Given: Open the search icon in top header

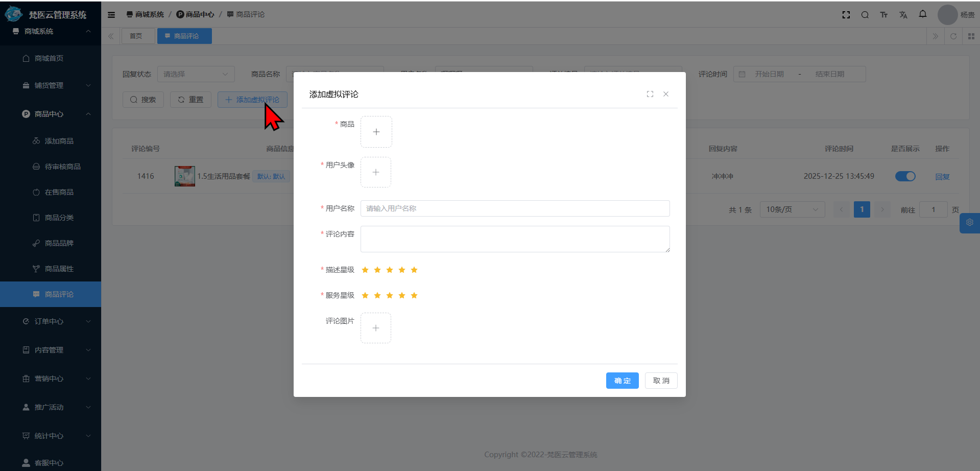Looking at the screenshot, I should pos(865,15).
